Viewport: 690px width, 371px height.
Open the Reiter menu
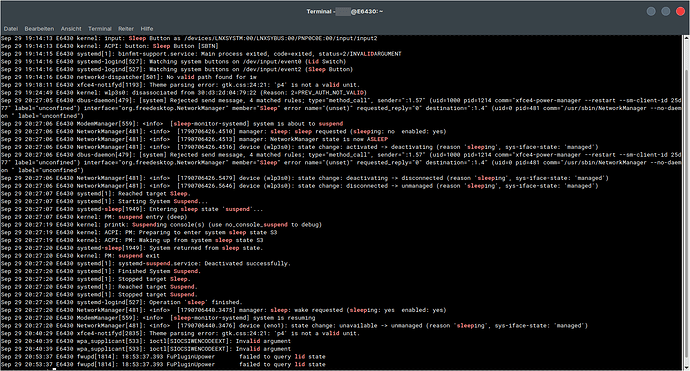point(126,29)
